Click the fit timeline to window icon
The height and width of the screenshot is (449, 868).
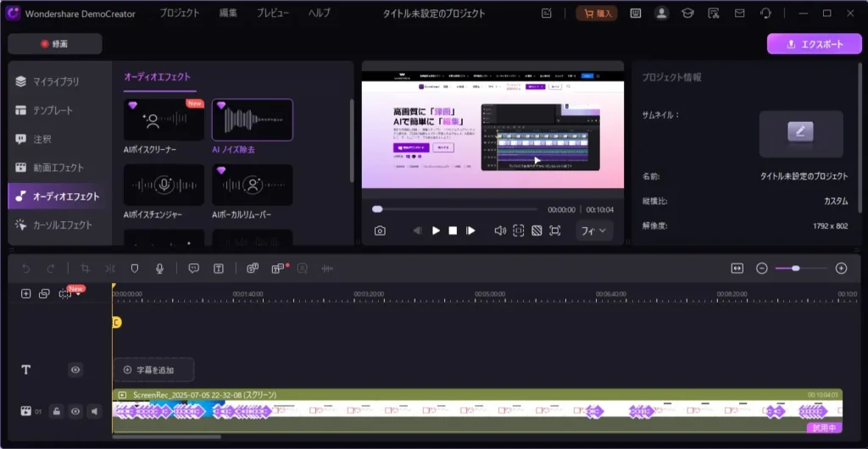pyautogui.click(x=737, y=269)
